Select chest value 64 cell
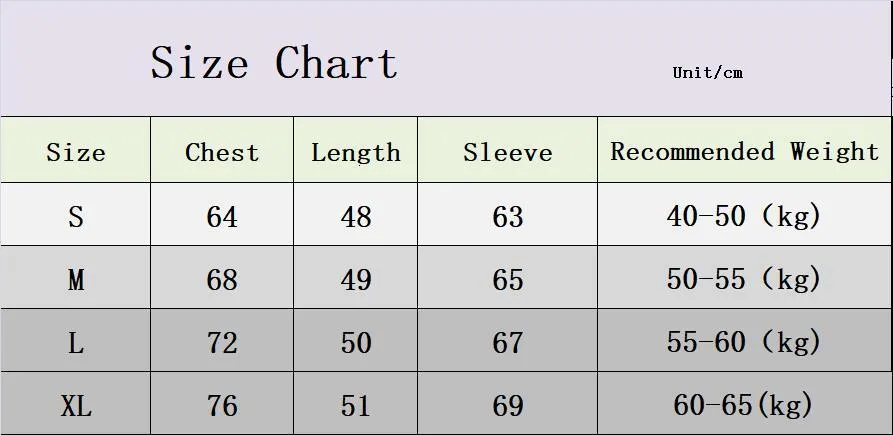 (x=222, y=215)
